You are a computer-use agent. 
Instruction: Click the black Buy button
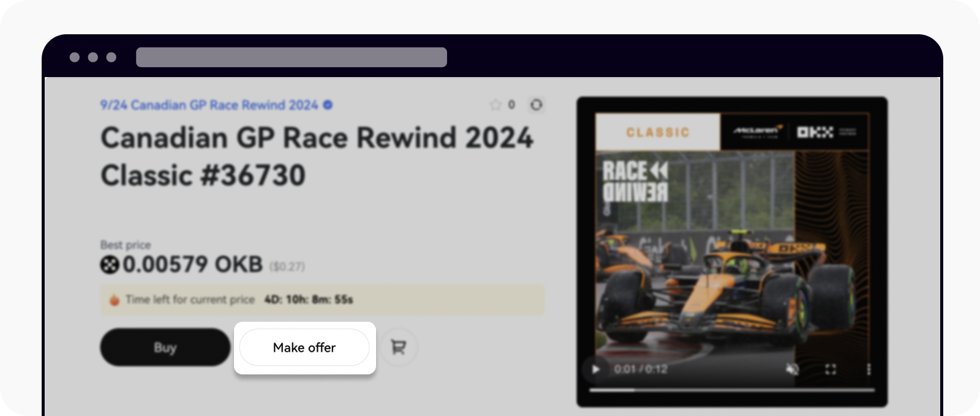pyautogui.click(x=165, y=347)
